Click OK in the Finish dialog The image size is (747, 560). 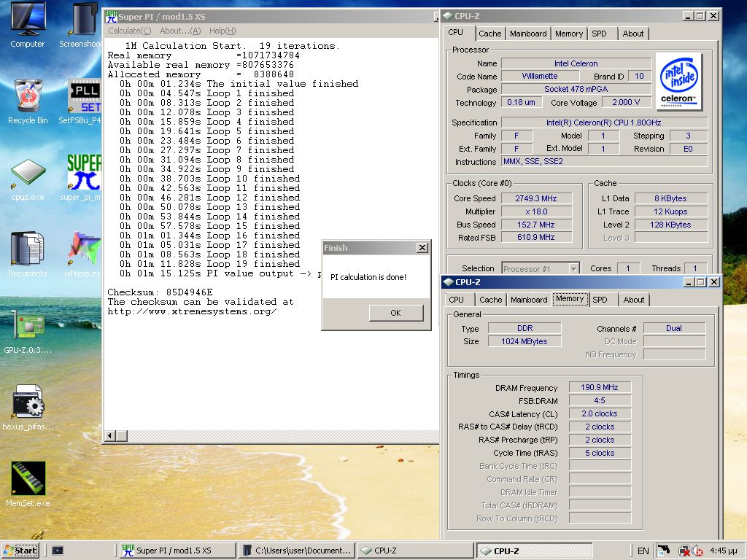[396, 313]
